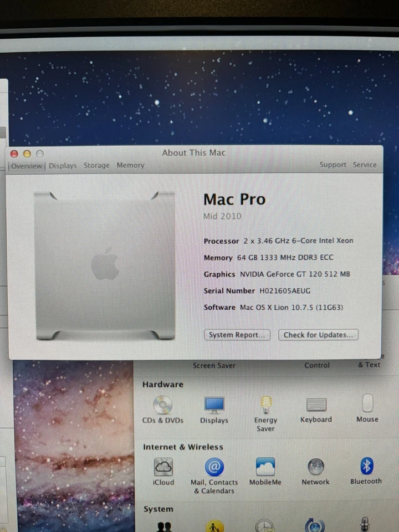Click the Internet & Wireless section heading
Screen dimensions: 399x532
183,447
